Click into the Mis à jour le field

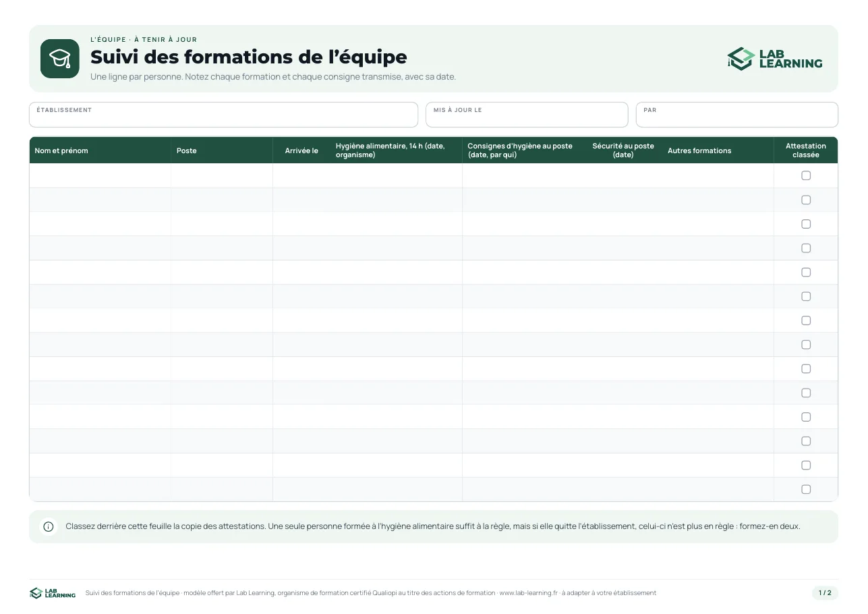click(x=527, y=115)
